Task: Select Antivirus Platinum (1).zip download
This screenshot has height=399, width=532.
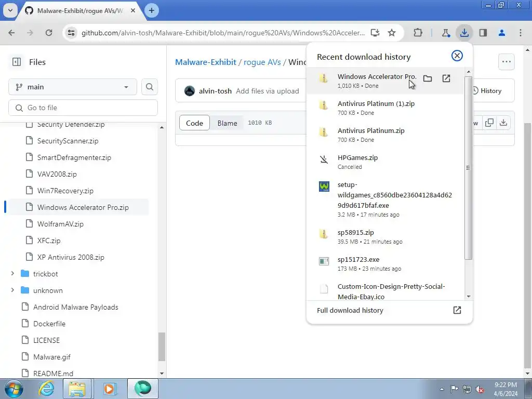Action: pos(385,108)
